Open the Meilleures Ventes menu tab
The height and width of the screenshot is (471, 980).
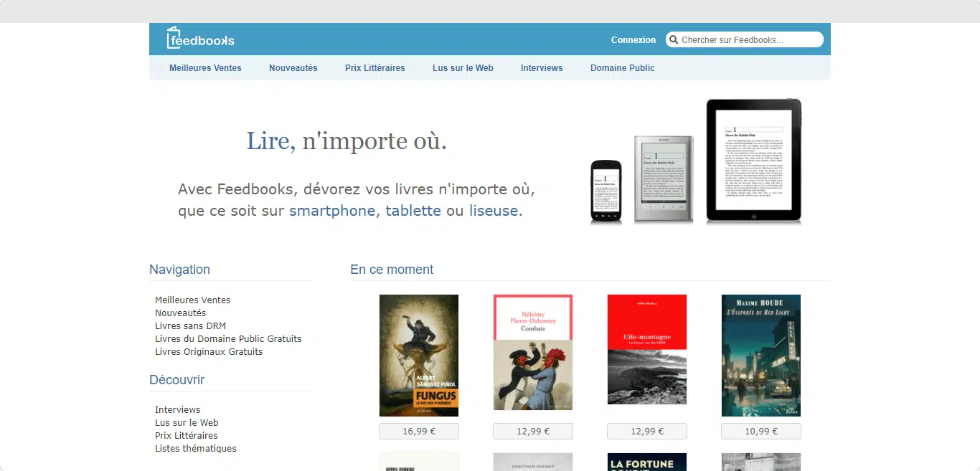[205, 68]
